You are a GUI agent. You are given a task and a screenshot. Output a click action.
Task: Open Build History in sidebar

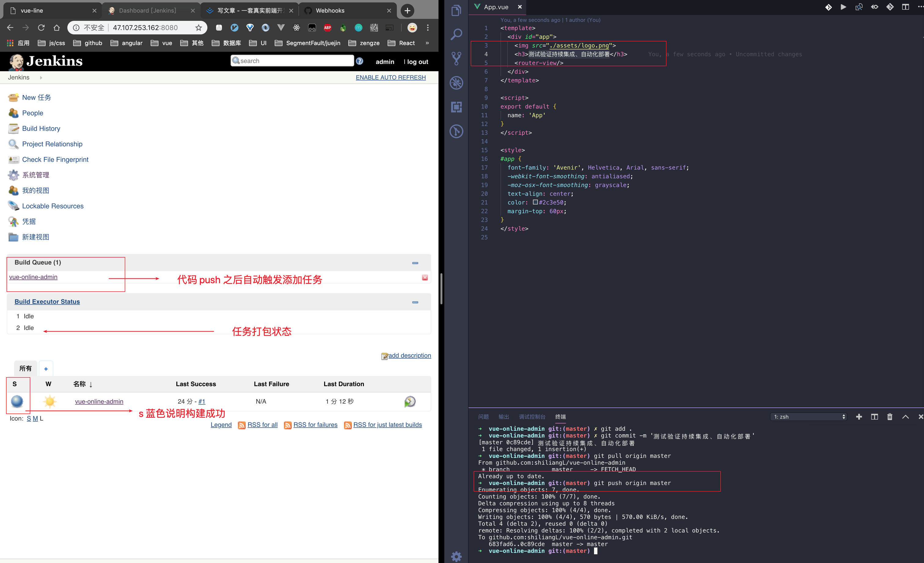[x=41, y=129]
